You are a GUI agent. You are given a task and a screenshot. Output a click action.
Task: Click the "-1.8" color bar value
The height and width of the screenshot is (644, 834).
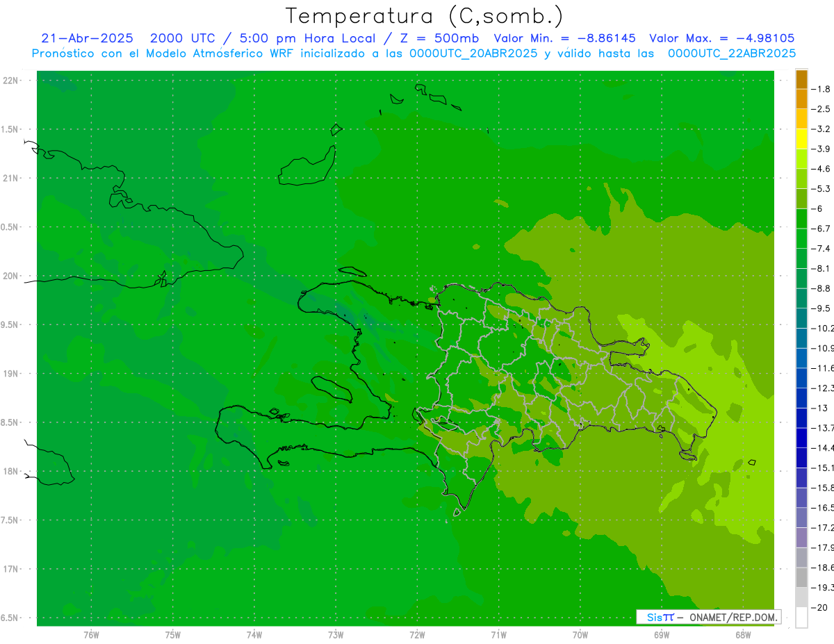click(x=820, y=89)
